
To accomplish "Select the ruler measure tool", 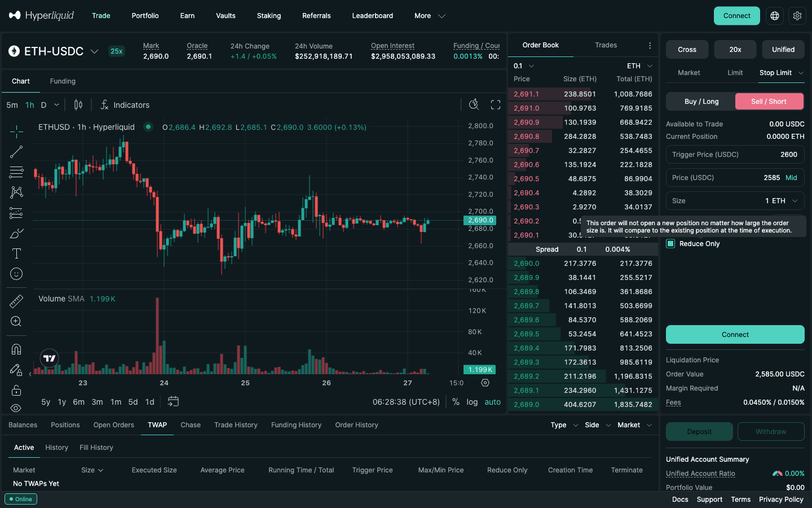I will tap(16, 301).
